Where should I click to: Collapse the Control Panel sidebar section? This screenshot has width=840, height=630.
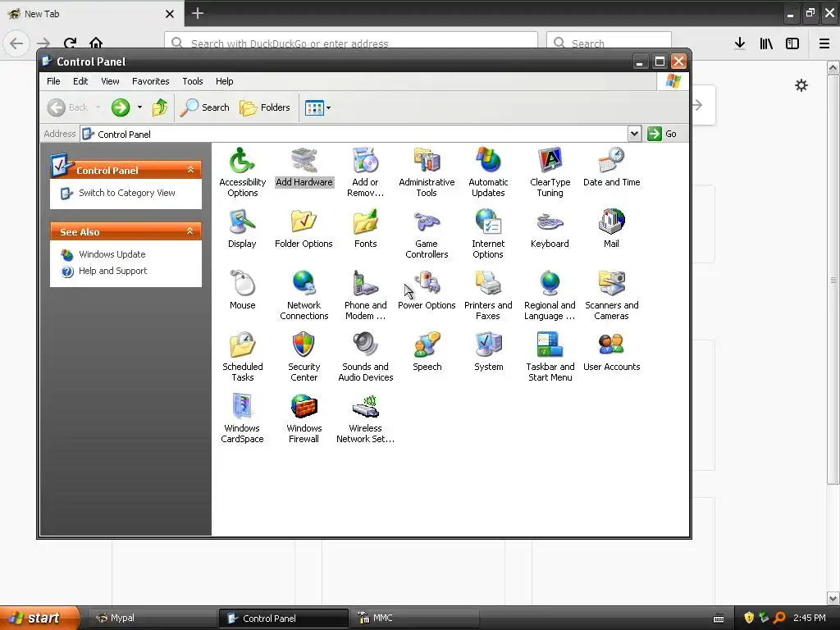pos(190,170)
